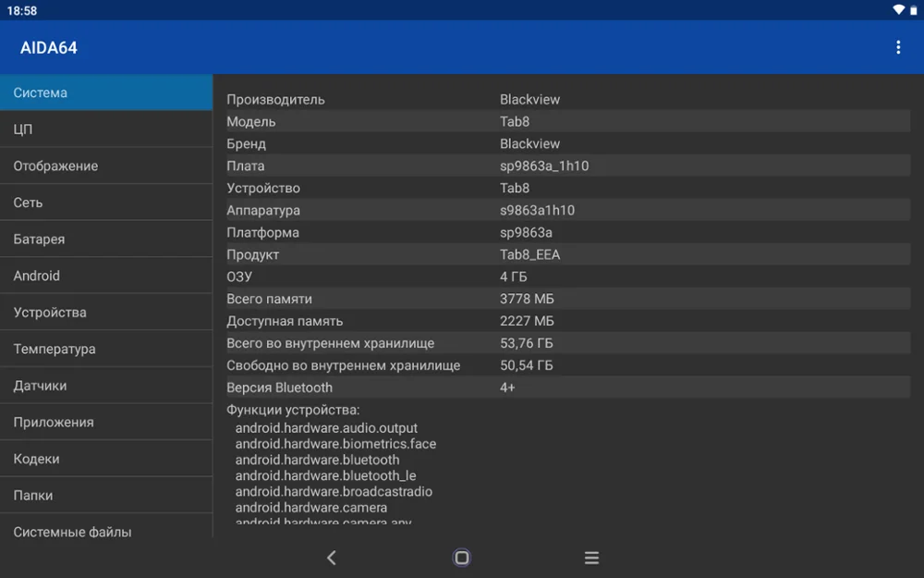Open the Температура section
The height and width of the screenshot is (578, 924).
pyautogui.click(x=106, y=349)
